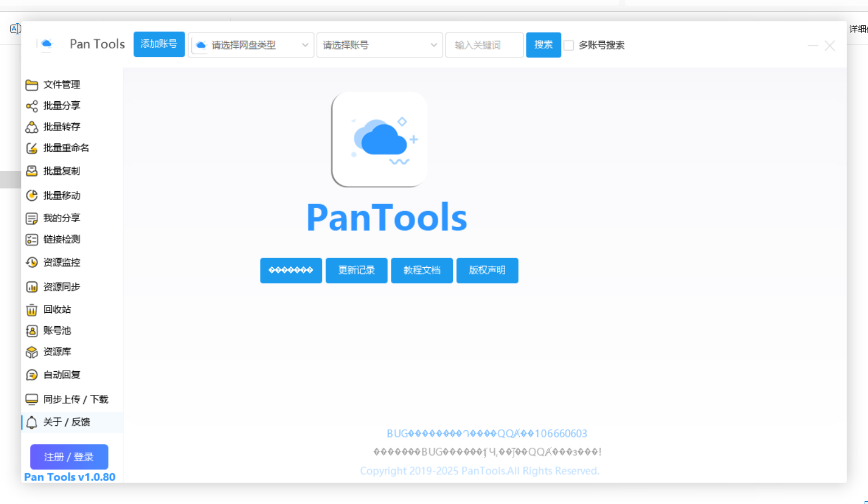Click the chat icon beside 自动回复
This screenshot has height=504, width=868.
click(32, 375)
